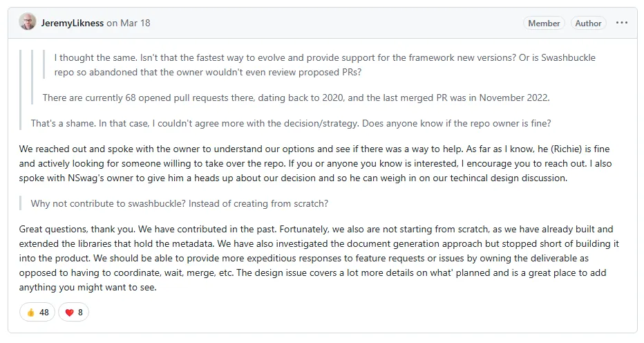Toggle the heart reaction
Image resolution: width=644 pixels, height=343 pixels.
69,312
